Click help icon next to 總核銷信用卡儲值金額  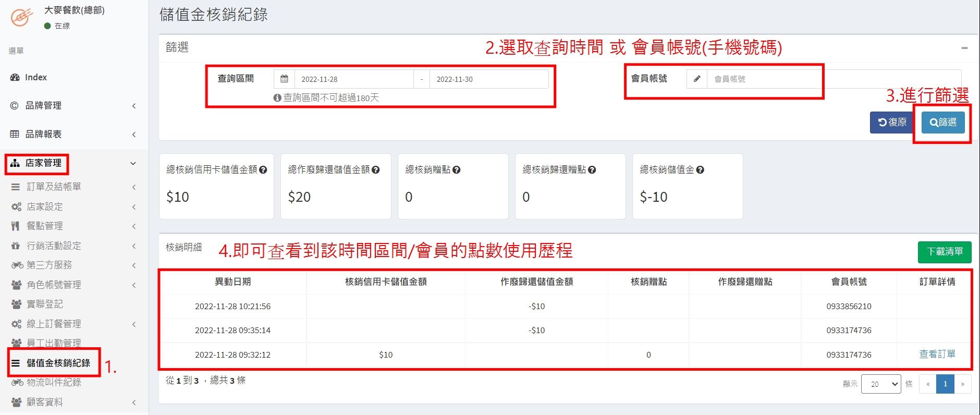point(263,170)
